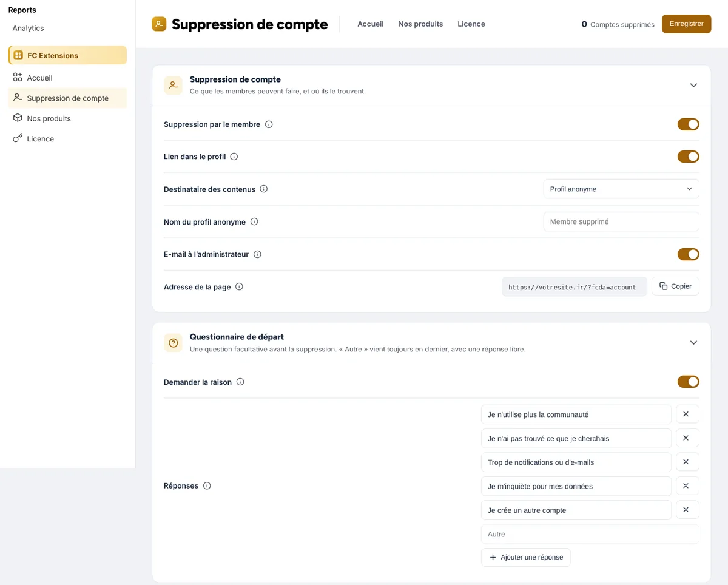Edit answer field 'Je m'inquiète pour mes données'
This screenshot has width=728, height=585.
point(576,486)
